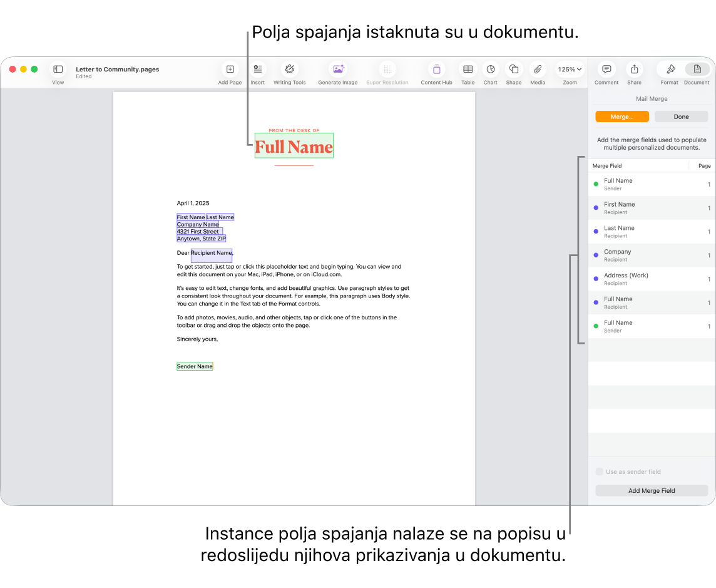Insert a Shape
Viewport: 716px width, 588px height.
pos(513,70)
